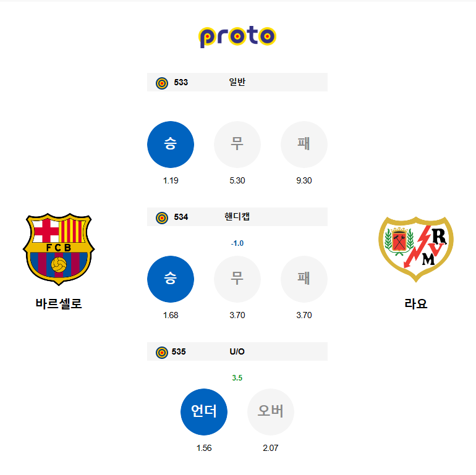The width and height of the screenshot is (476, 475).
Task: Click the 바르셀로 team name
Action: [59, 304]
